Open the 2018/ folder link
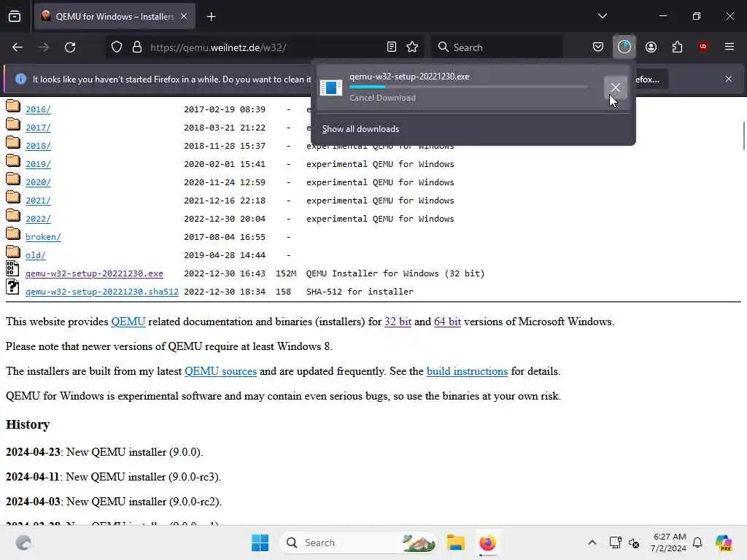This screenshot has height=560, width=747. pyautogui.click(x=38, y=146)
